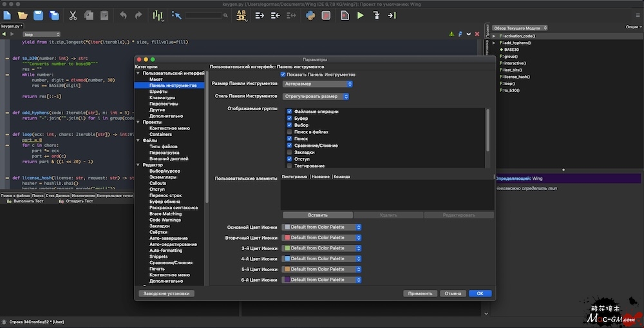Click the Заводские установки button
This screenshot has width=644, height=328.
(166, 293)
